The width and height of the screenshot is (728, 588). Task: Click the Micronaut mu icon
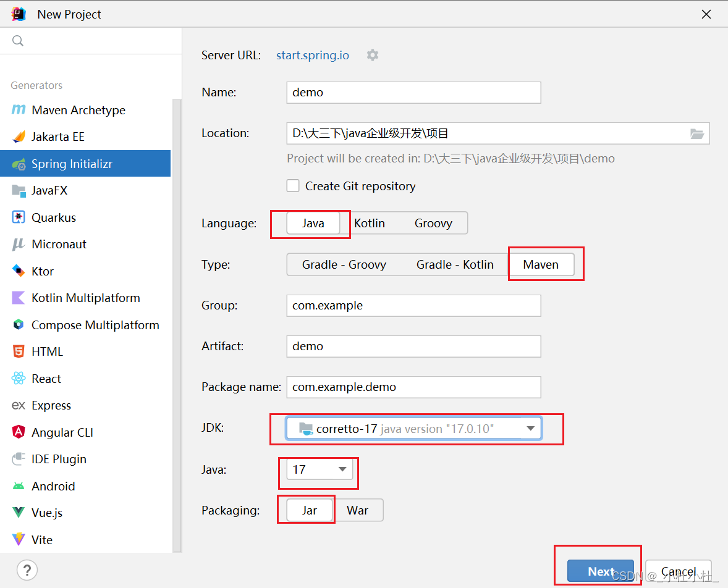click(19, 244)
